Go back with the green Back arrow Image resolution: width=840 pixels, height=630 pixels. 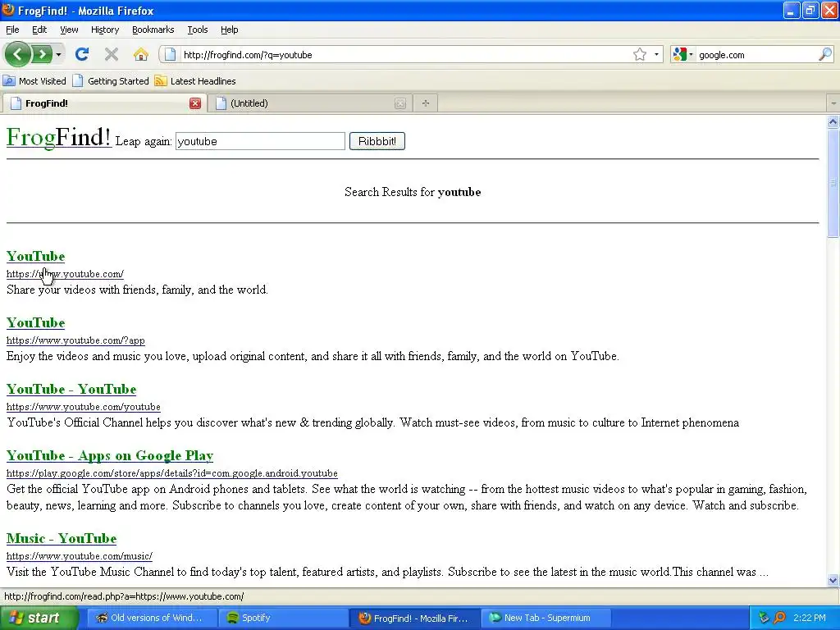[x=17, y=54]
